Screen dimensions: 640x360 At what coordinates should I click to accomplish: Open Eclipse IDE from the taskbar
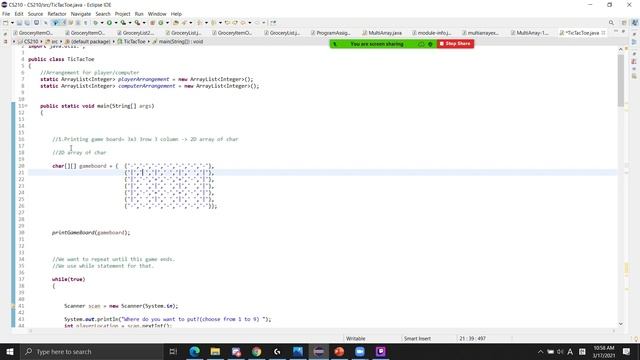319,351
